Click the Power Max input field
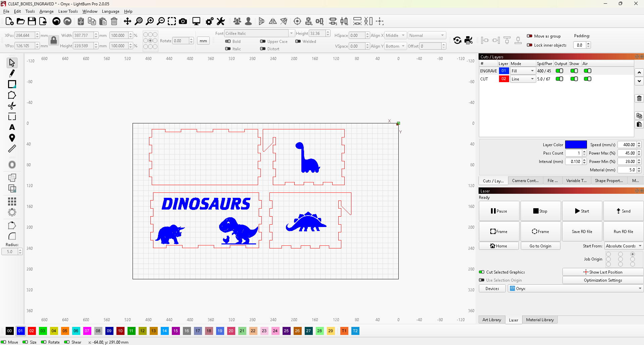644x345 pixels. tap(627, 153)
